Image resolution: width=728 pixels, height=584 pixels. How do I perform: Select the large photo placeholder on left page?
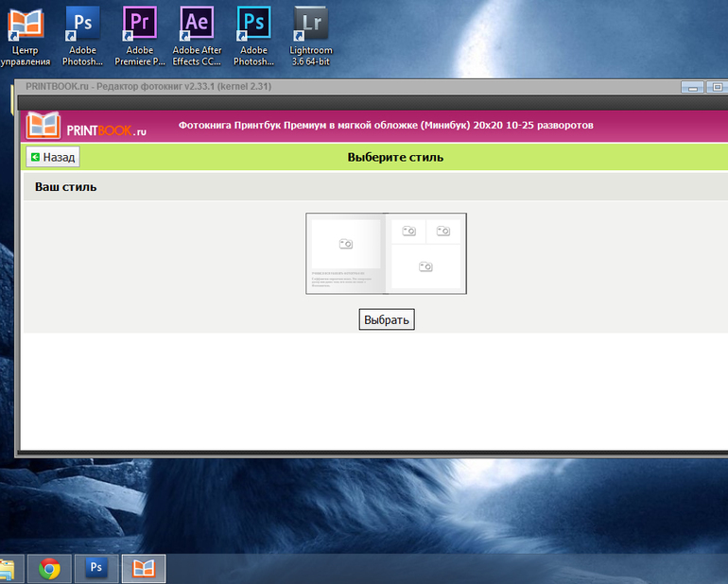click(x=346, y=244)
